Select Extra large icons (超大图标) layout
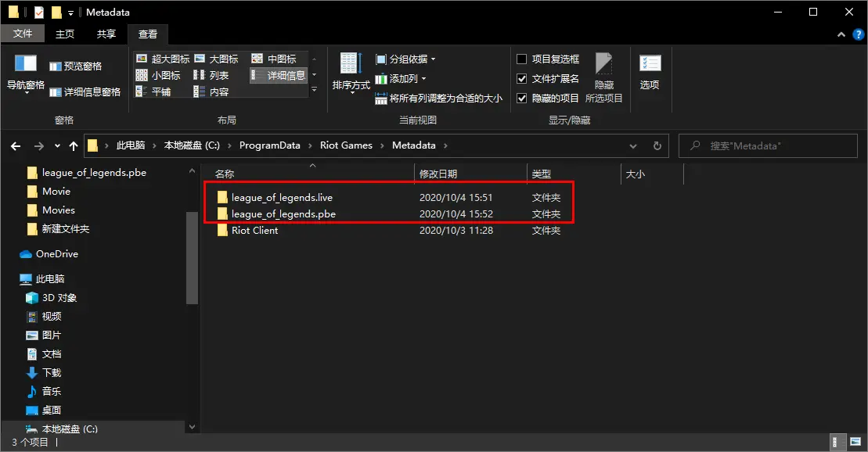 pyautogui.click(x=163, y=59)
